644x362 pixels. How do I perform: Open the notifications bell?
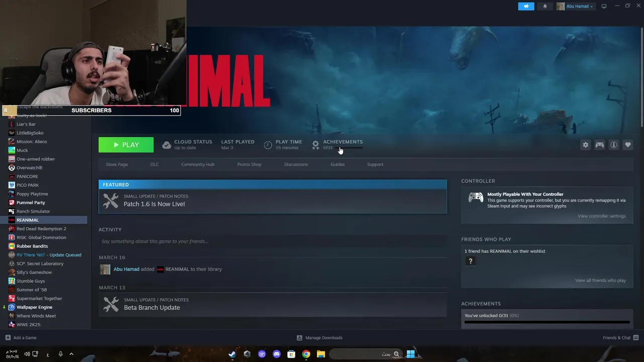[545, 7]
